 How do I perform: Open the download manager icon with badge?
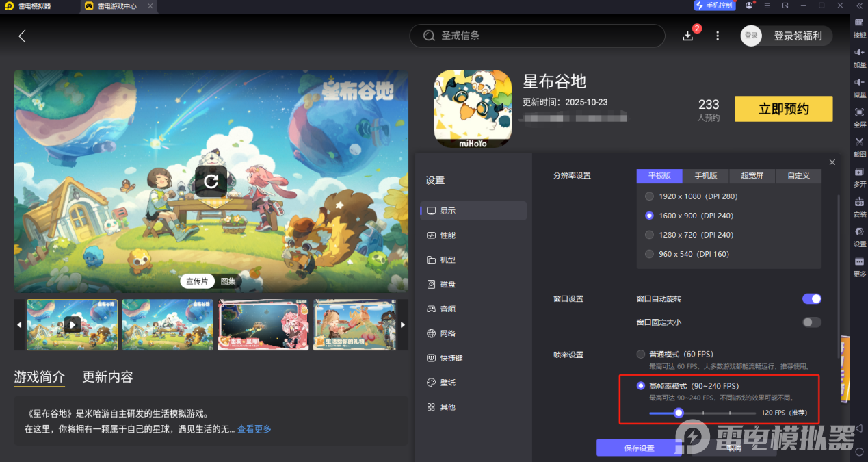pyautogui.click(x=687, y=35)
